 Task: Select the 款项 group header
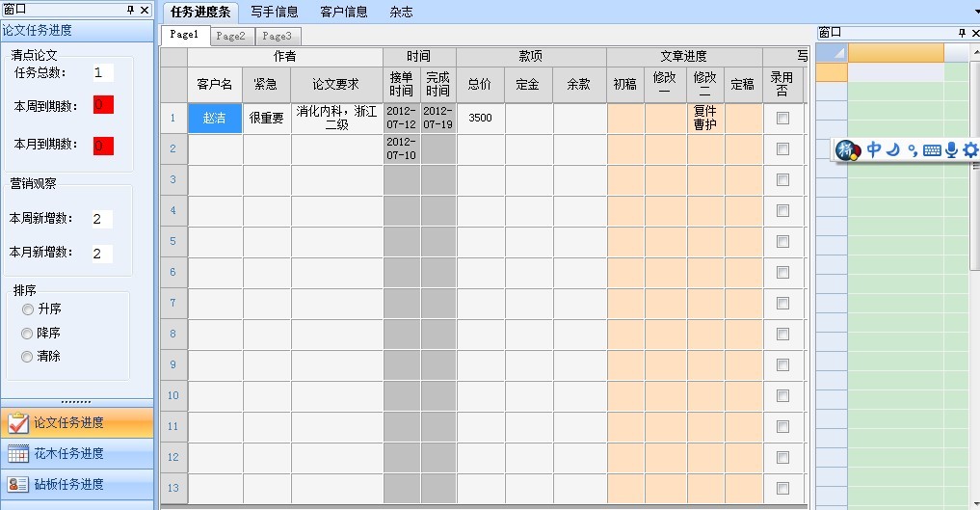pyautogui.click(x=531, y=56)
